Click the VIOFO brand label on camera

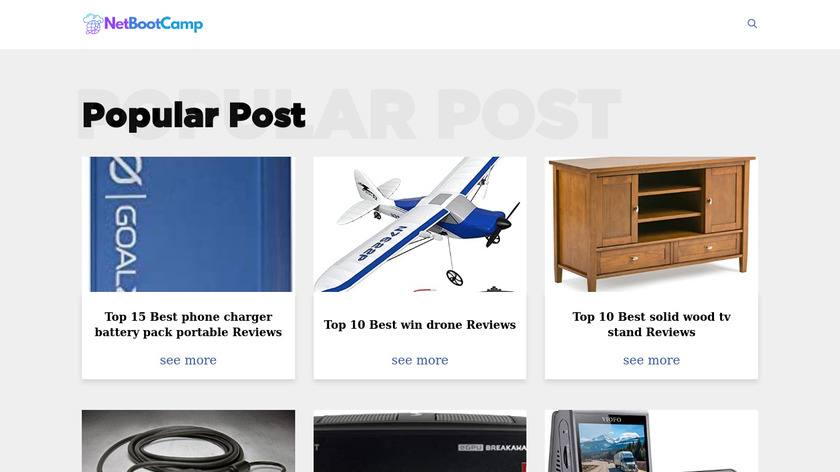(611, 419)
